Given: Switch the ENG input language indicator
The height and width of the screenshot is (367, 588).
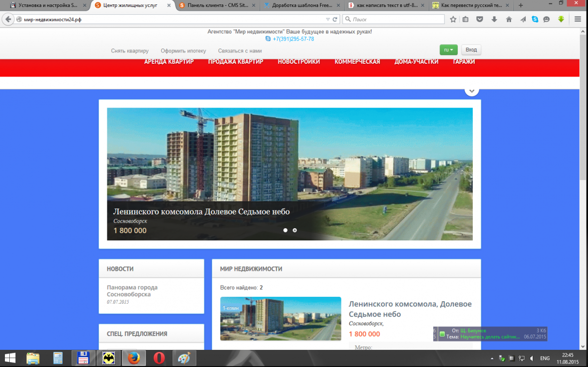Looking at the screenshot, I should (545, 358).
